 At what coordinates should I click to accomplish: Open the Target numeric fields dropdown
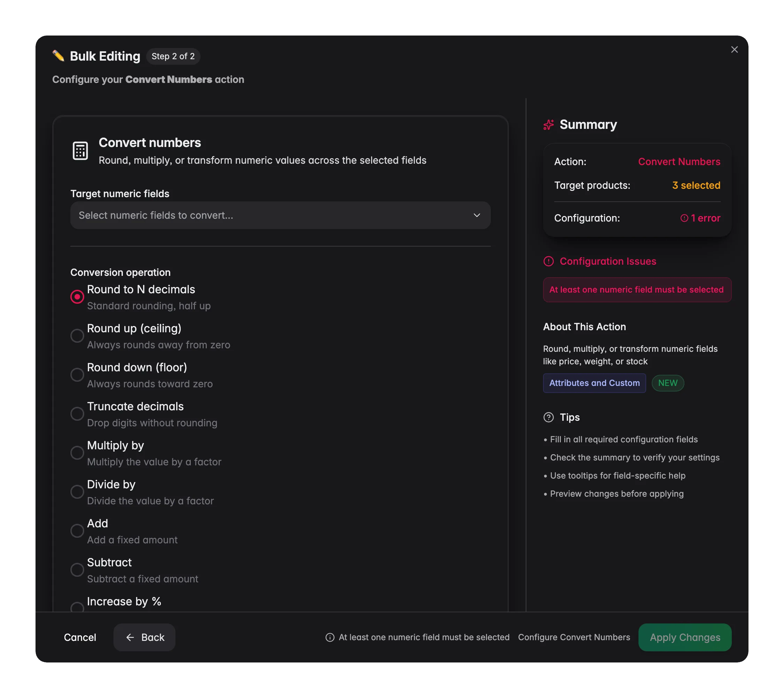pyautogui.click(x=280, y=215)
